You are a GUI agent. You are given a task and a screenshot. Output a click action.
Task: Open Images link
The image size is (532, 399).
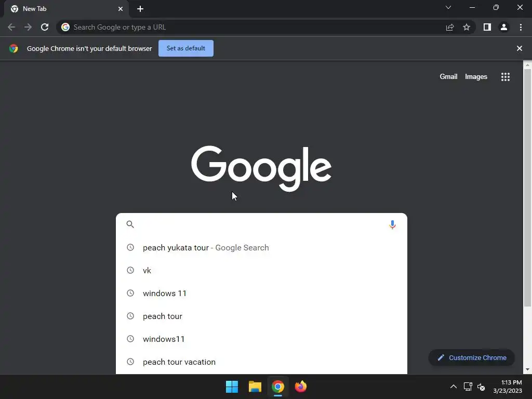pos(476,77)
